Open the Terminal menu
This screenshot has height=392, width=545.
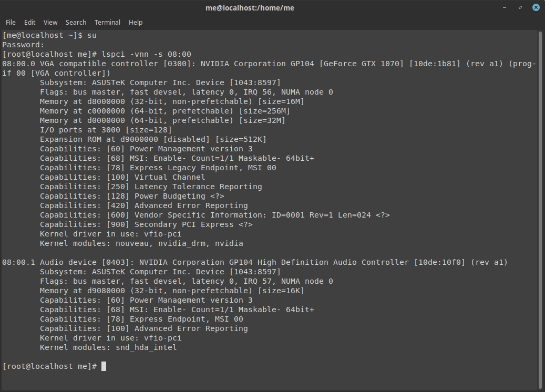tap(107, 22)
